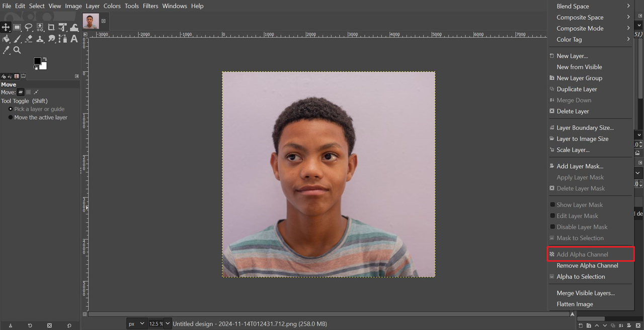Open the Colors menu

(112, 6)
